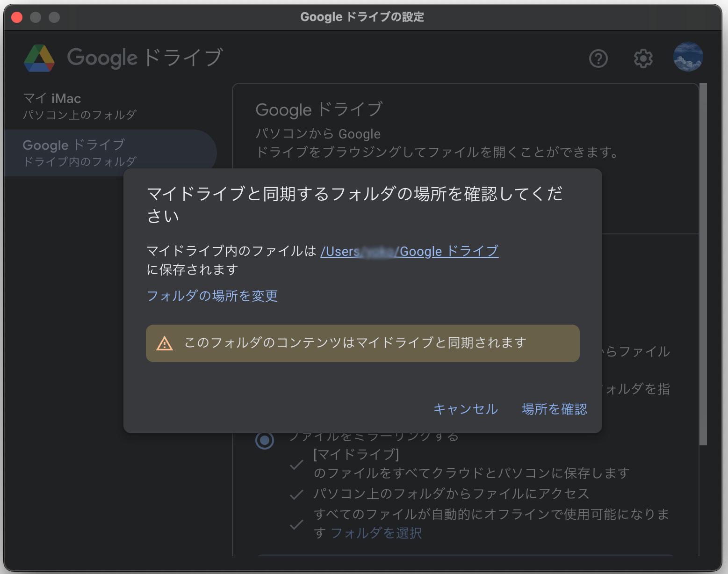The image size is (728, 574).
Task: Click the close window red button
Action: pos(17,17)
